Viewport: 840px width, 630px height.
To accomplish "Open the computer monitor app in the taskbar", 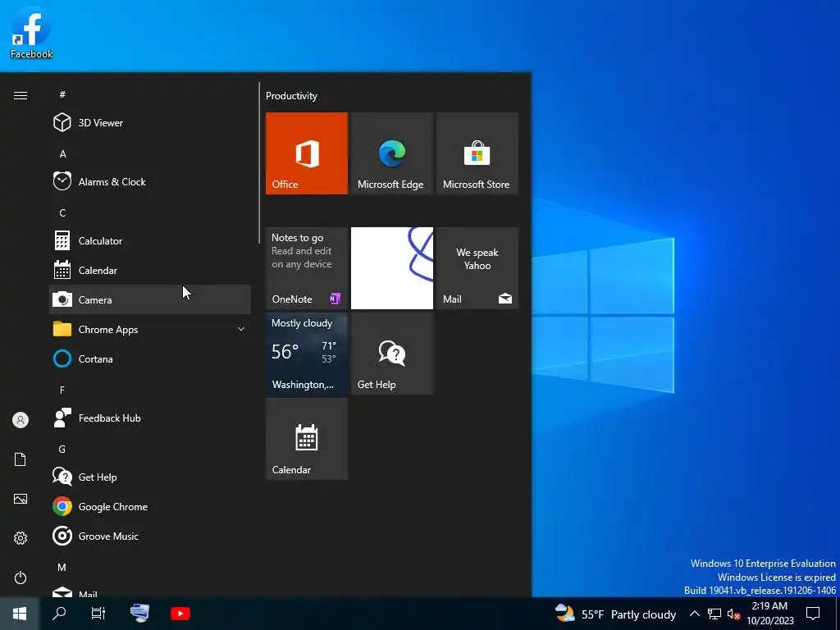I will click(x=139, y=614).
